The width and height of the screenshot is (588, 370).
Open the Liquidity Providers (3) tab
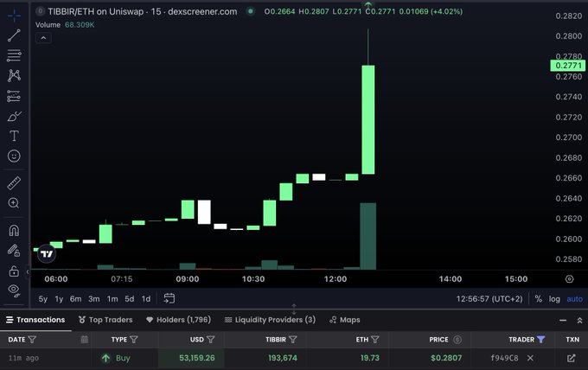pyautogui.click(x=270, y=320)
